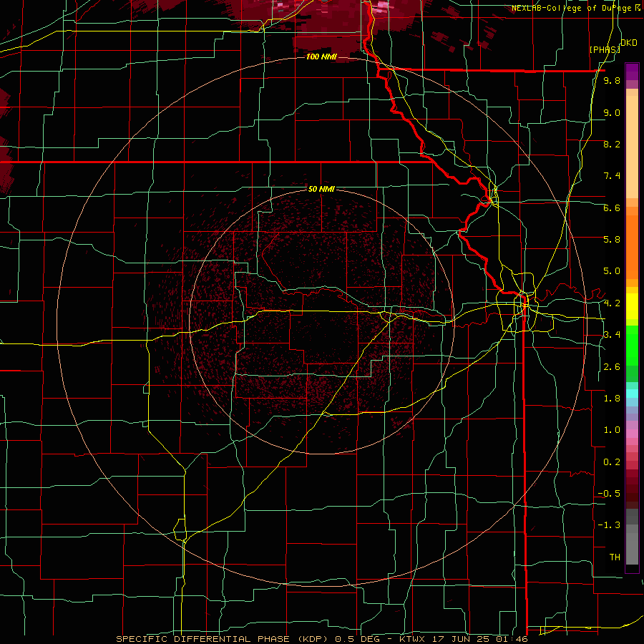Click the -1.3 value on color scale
The height and width of the screenshot is (644, 644).
610,525
